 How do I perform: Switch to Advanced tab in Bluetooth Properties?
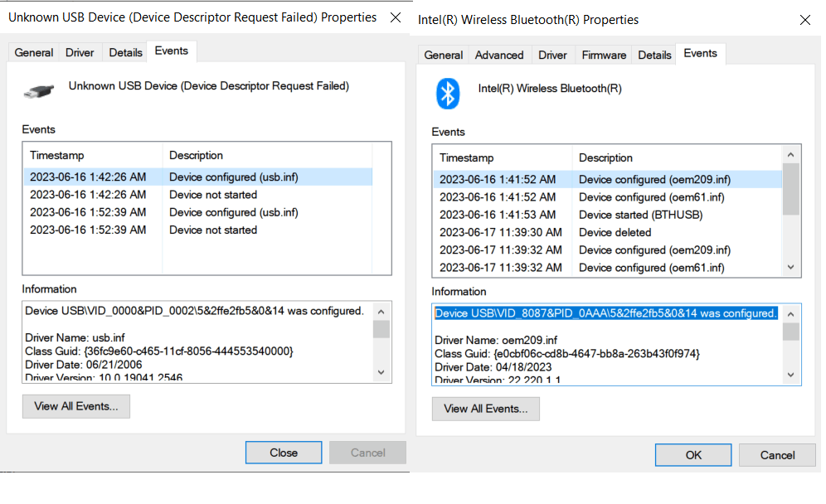click(499, 56)
